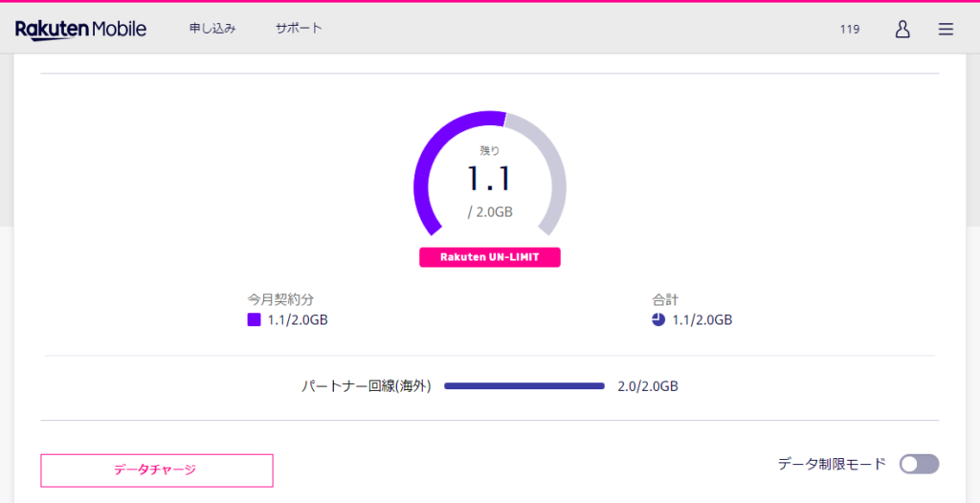Screen dimensions: 980x503
Task: Click the Rakuten UN-LIMIT pink badge
Action: point(490,257)
